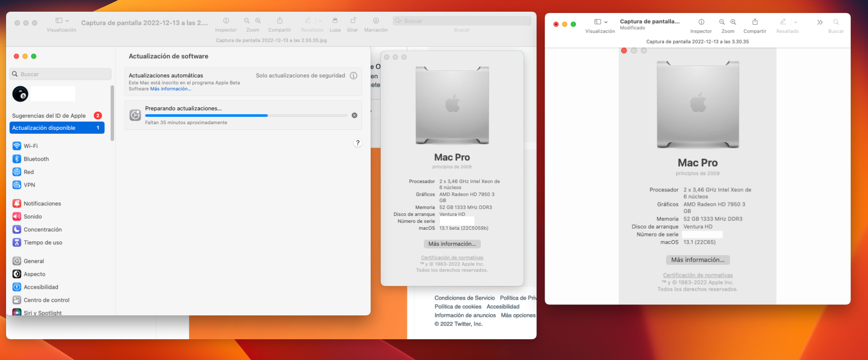
Task: Open the Accesibilidad settings sidebar row
Action: click(57, 287)
